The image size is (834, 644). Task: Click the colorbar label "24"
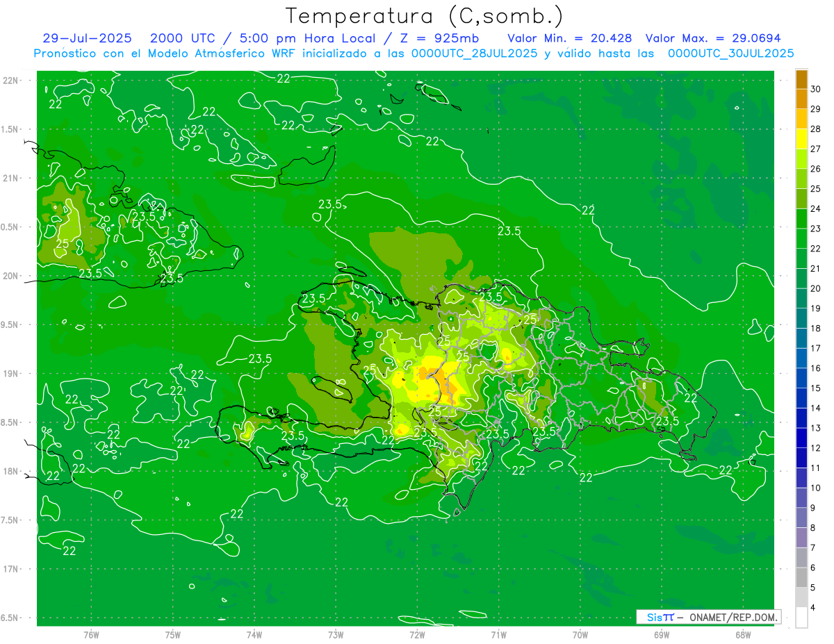coord(816,209)
